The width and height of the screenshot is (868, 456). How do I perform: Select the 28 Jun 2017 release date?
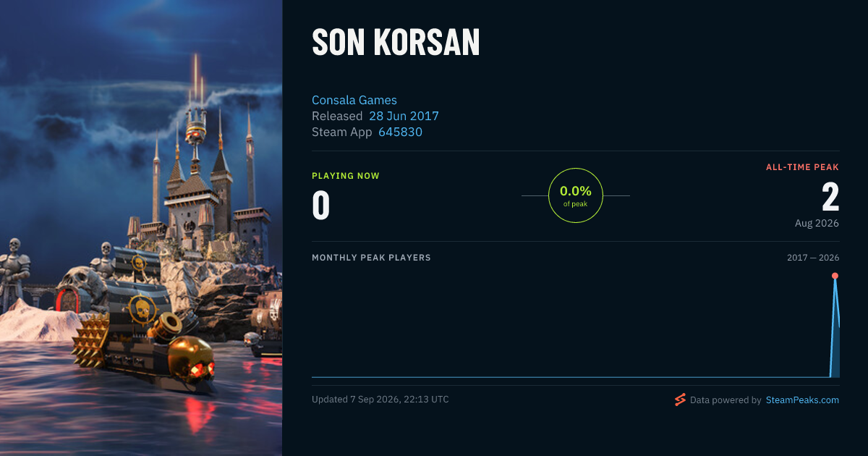pos(404,116)
